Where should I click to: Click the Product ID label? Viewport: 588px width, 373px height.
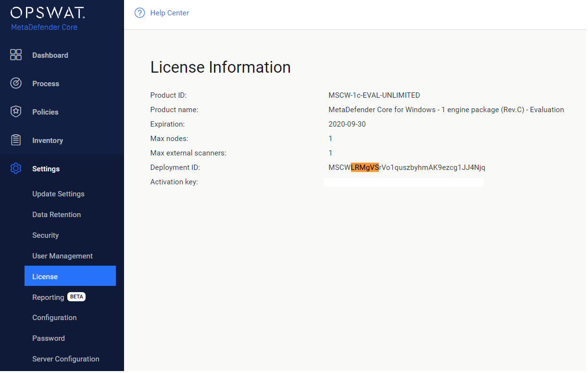(x=168, y=95)
